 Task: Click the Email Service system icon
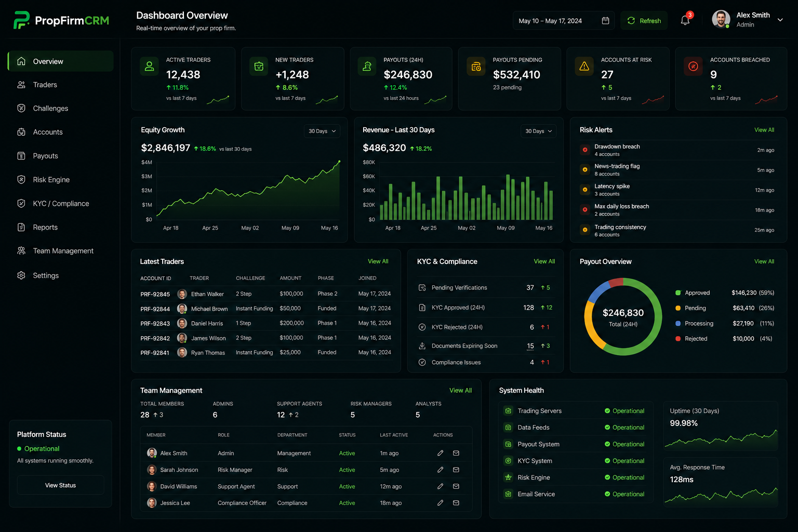click(x=508, y=494)
